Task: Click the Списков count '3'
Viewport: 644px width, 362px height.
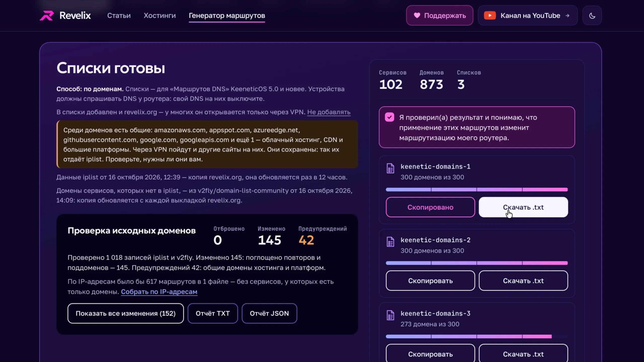Action: (x=461, y=84)
